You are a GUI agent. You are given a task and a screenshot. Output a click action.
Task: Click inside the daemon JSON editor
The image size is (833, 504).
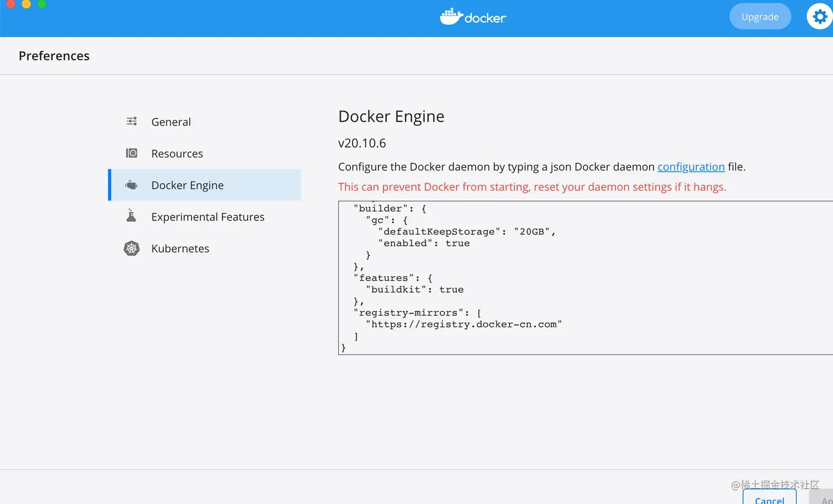(x=586, y=278)
